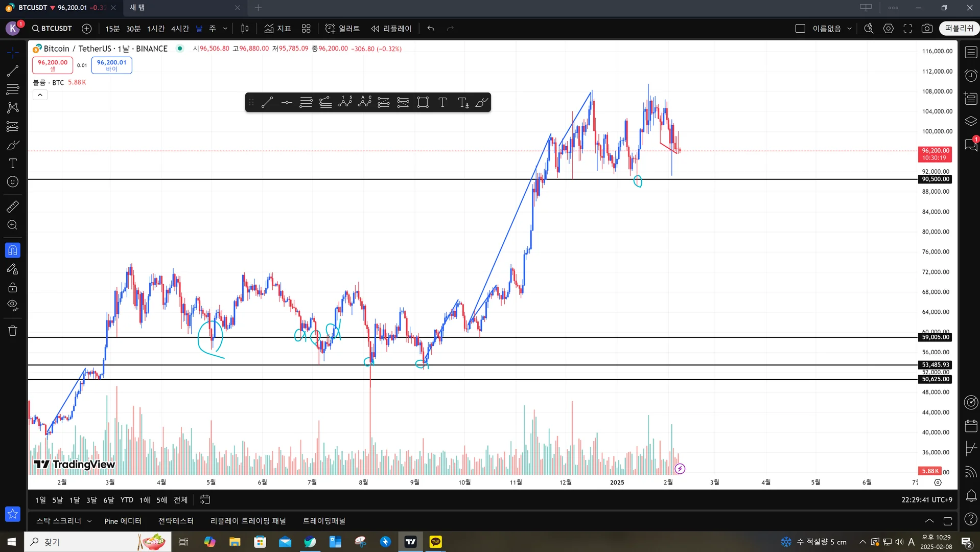Toggle magnet mode on the left toolbar
This screenshot has width=980, height=552.
click(13, 250)
